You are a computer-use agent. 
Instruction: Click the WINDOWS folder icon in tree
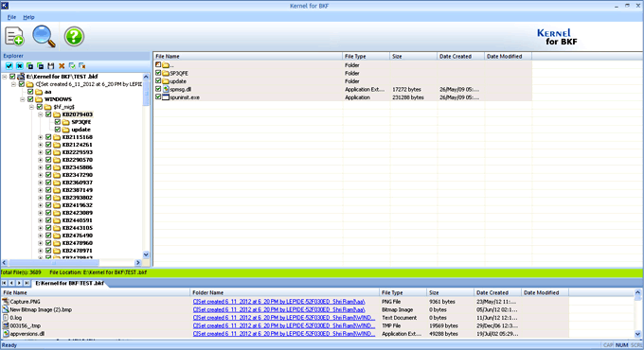point(39,99)
